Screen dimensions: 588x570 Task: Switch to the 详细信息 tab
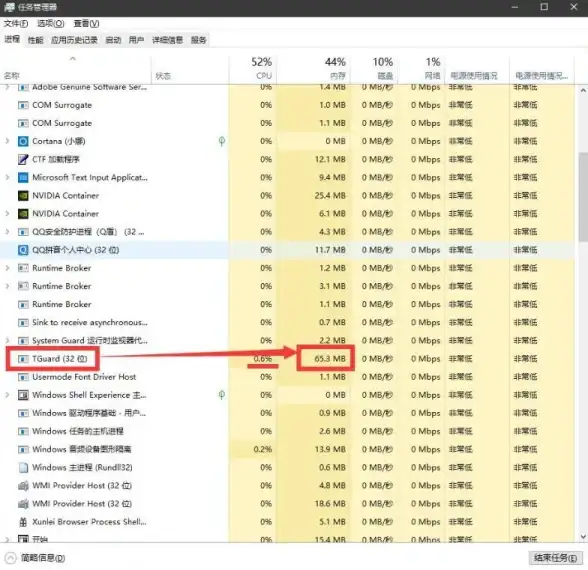point(168,40)
